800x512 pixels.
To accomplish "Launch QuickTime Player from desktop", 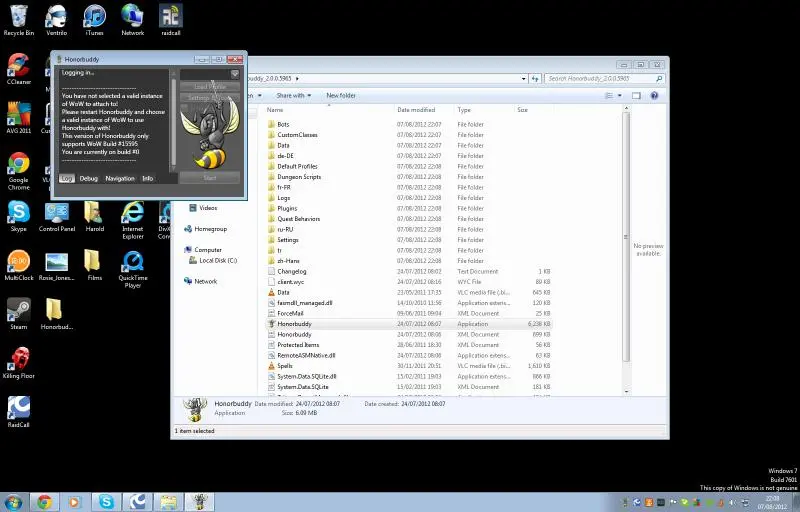I will (133, 269).
